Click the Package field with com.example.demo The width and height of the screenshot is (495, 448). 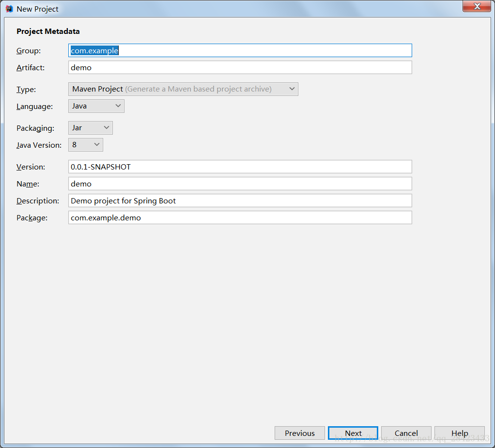point(240,218)
